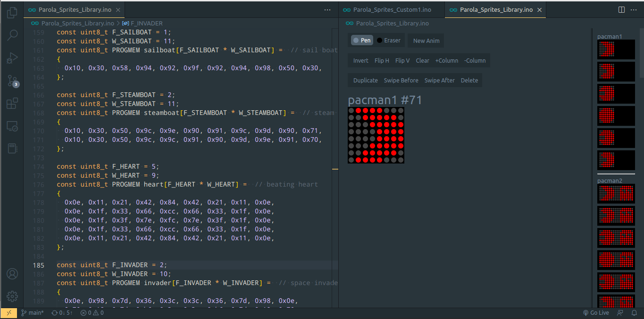Select third pacman1 frame thumbnail
Image resolution: width=644 pixels, height=319 pixels.
click(x=616, y=93)
